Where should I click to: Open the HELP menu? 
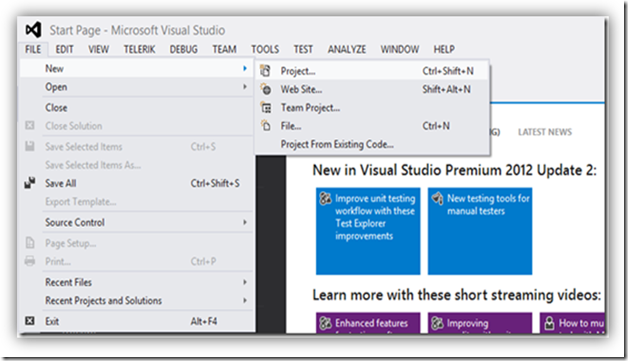coord(444,49)
